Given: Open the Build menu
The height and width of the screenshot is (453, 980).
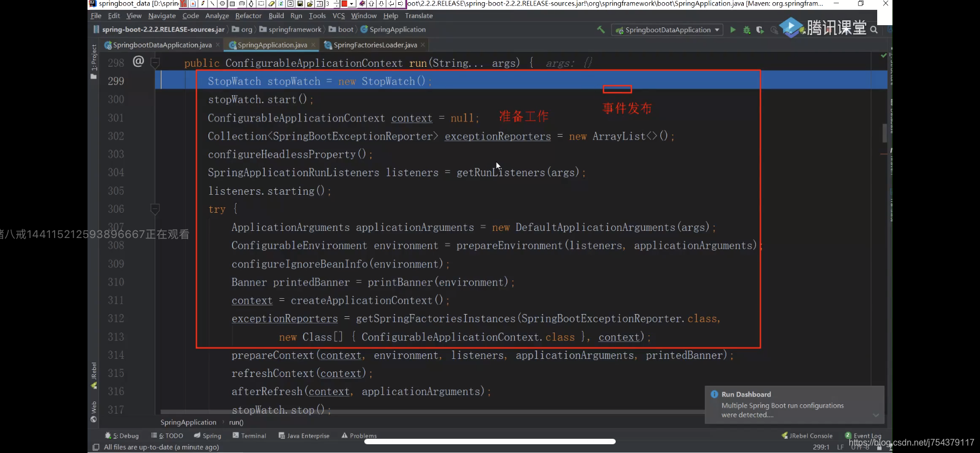Looking at the screenshot, I should pyautogui.click(x=276, y=16).
